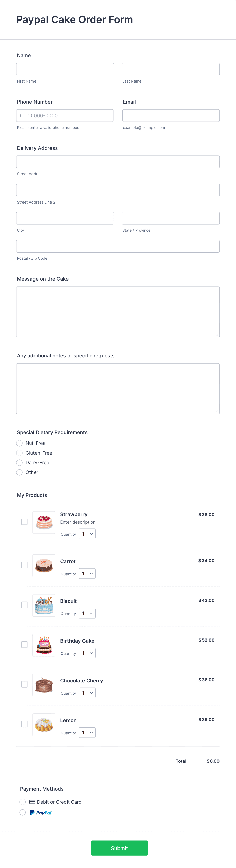
Task: Click the Phone Number field
Action: [65, 115]
